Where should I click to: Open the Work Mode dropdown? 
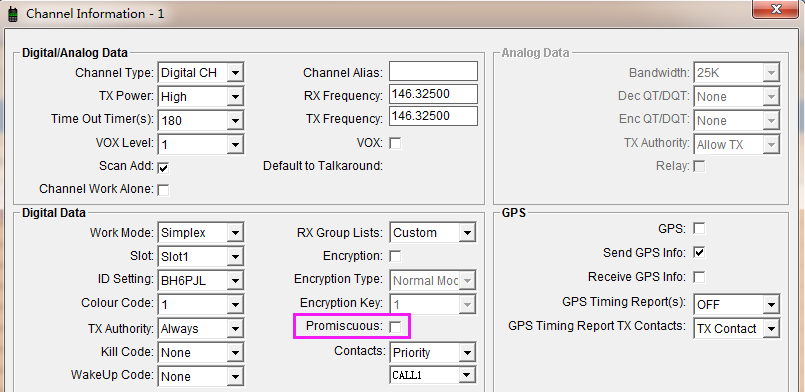point(201,232)
